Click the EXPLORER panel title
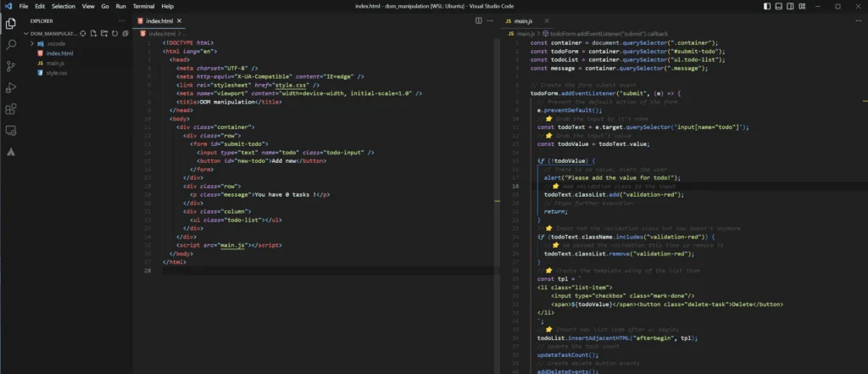 [x=42, y=21]
